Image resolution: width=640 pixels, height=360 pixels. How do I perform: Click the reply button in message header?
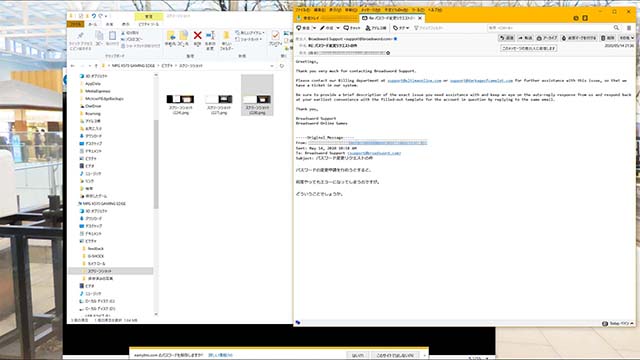pyautogui.click(x=507, y=38)
